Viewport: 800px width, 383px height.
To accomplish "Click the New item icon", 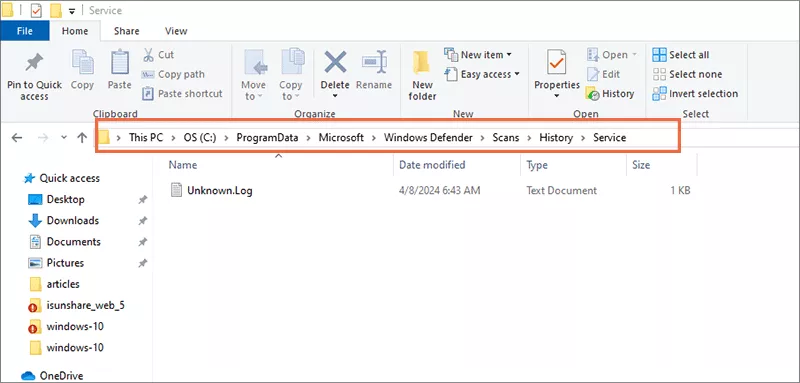I will pos(451,55).
